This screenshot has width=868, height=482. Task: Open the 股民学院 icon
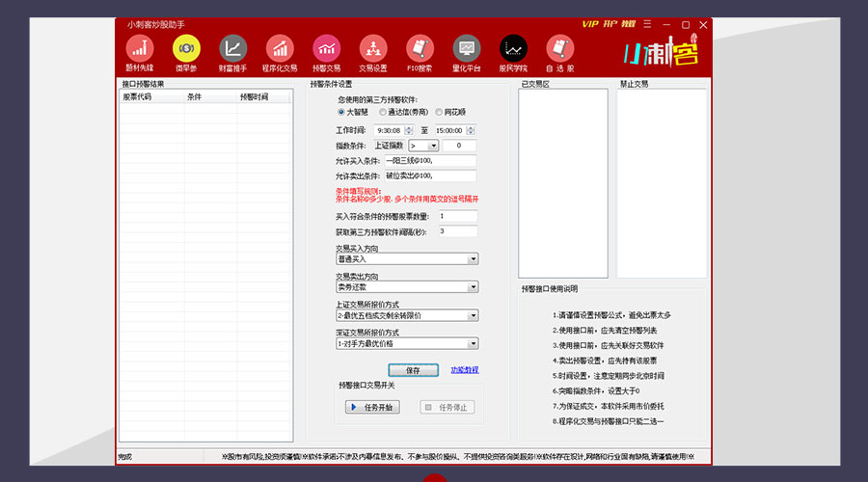(x=513, y=54)
